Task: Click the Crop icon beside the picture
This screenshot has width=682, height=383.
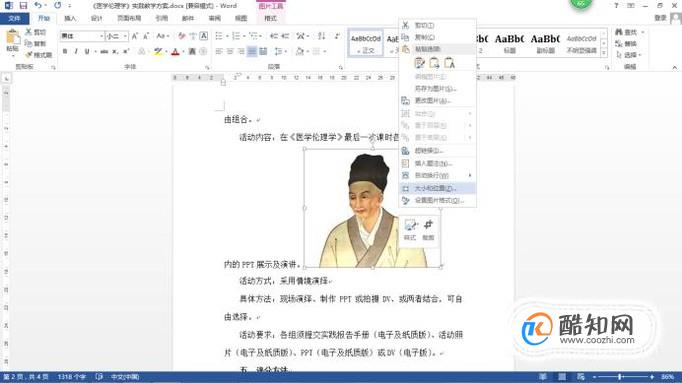Action: pos(428,229)
